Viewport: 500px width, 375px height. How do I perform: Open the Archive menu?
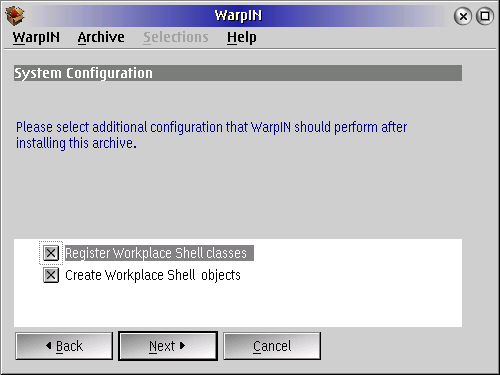[x=101, y=37]
